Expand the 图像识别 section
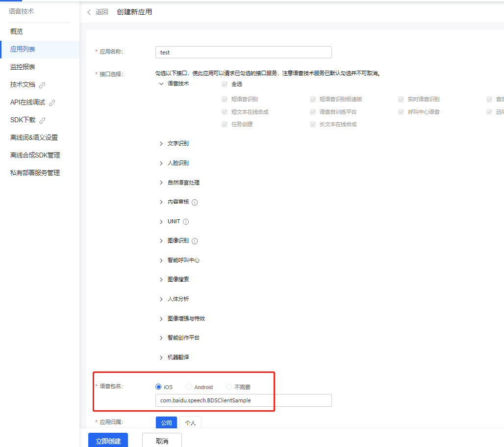This screenshot has height=447, width=504. coord(161,241)
